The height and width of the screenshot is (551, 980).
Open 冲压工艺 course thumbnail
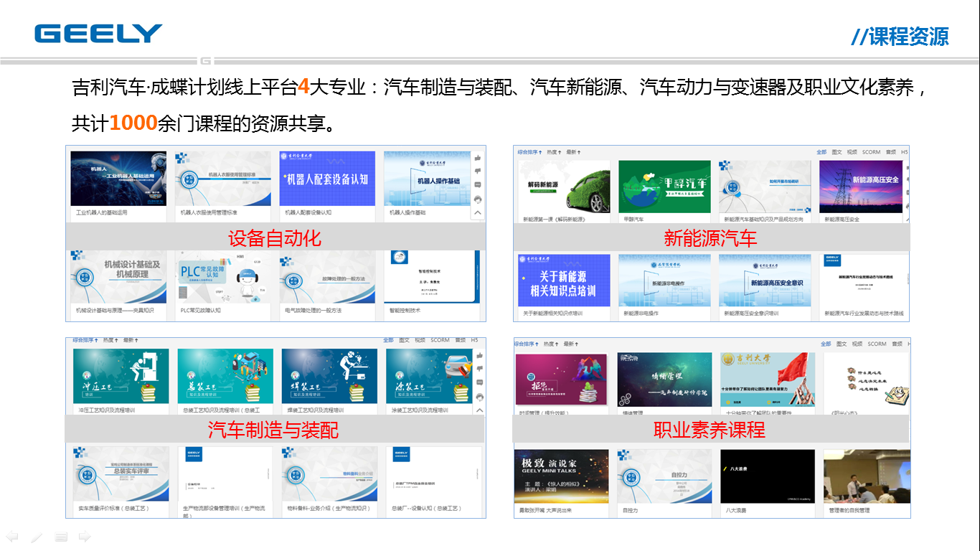coord(121,376)
